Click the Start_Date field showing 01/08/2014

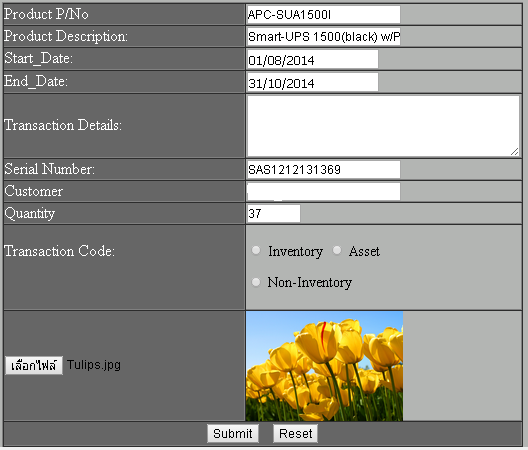pyautogui.click(x=312, y=60)
